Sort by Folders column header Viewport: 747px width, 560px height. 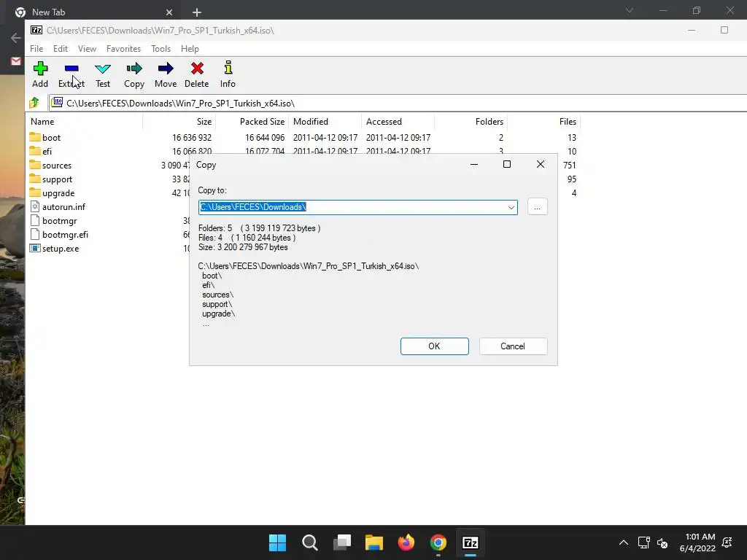pos(471,122)
